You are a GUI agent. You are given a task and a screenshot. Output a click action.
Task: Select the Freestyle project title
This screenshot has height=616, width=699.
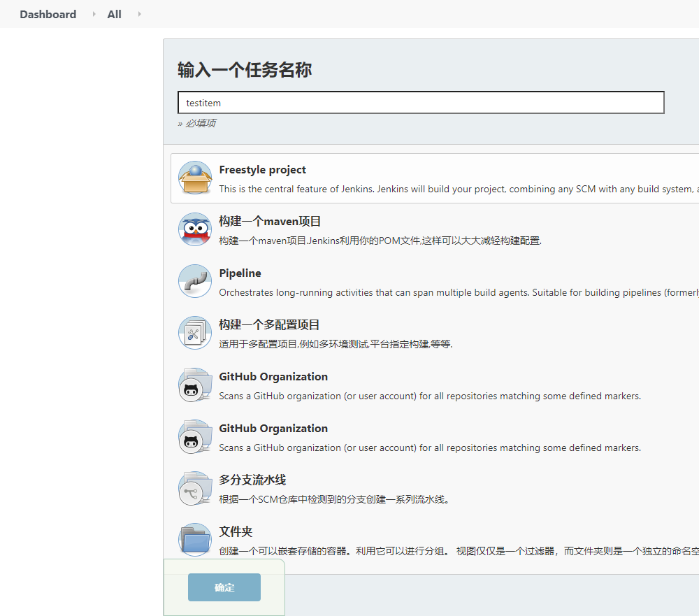263,170
